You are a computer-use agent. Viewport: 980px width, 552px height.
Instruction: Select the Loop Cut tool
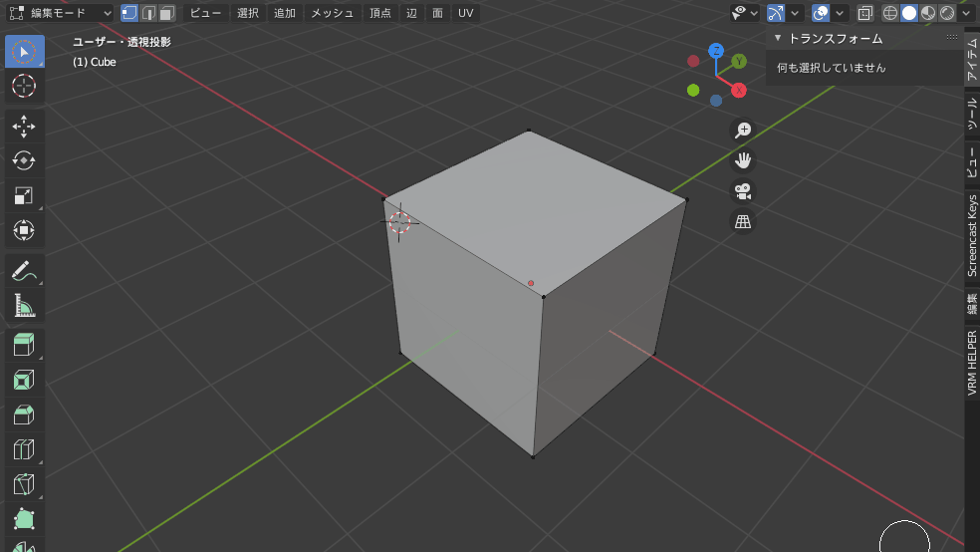point(24,449)
